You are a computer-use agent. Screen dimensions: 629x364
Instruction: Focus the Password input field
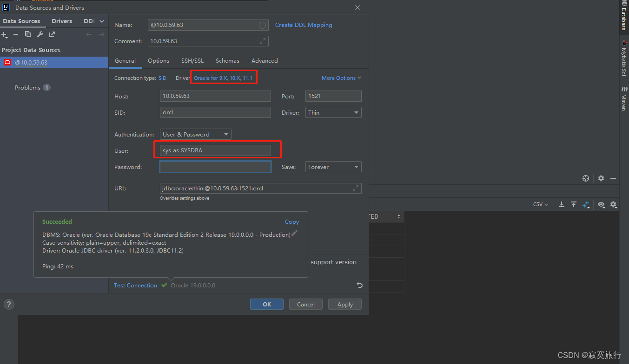coord(215,167)
